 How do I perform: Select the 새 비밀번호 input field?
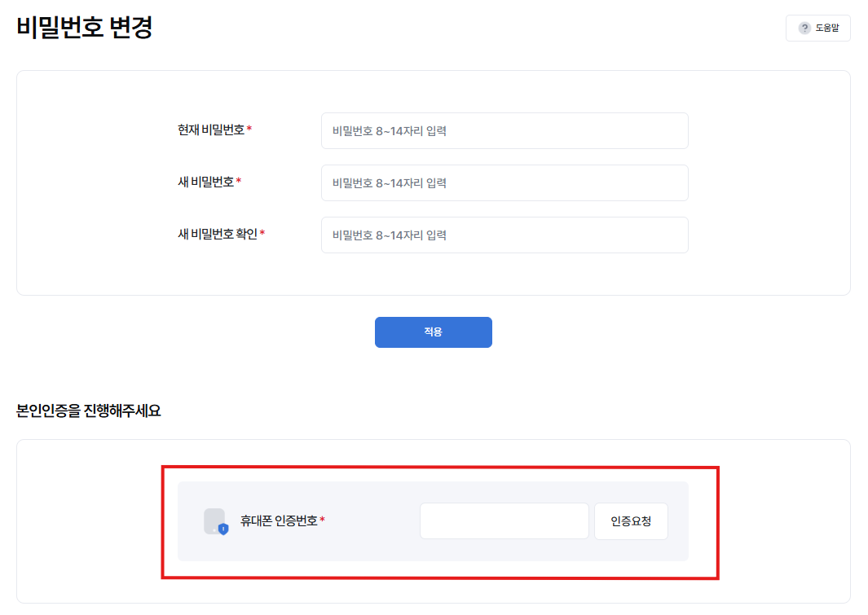pos(504,183)
